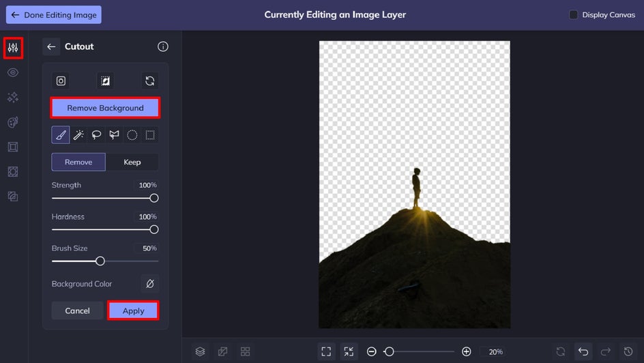The image size is (644, 363).
Task: Select the Ellipse selection tool
Action: 132,134
